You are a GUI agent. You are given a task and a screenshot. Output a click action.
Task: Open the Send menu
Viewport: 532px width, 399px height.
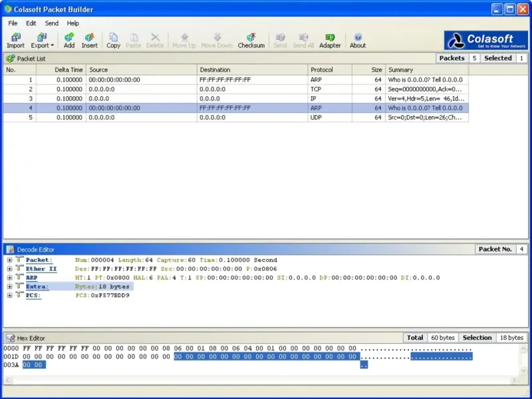52,23
